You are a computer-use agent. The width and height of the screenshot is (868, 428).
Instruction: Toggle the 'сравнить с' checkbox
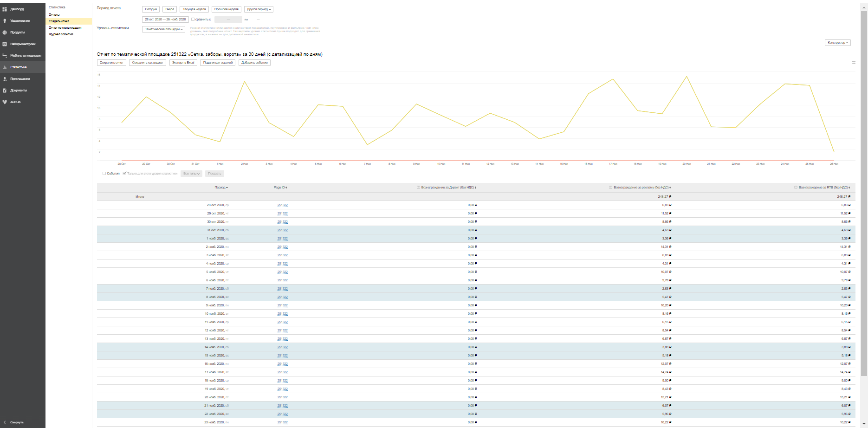click(x=193, y=19)
